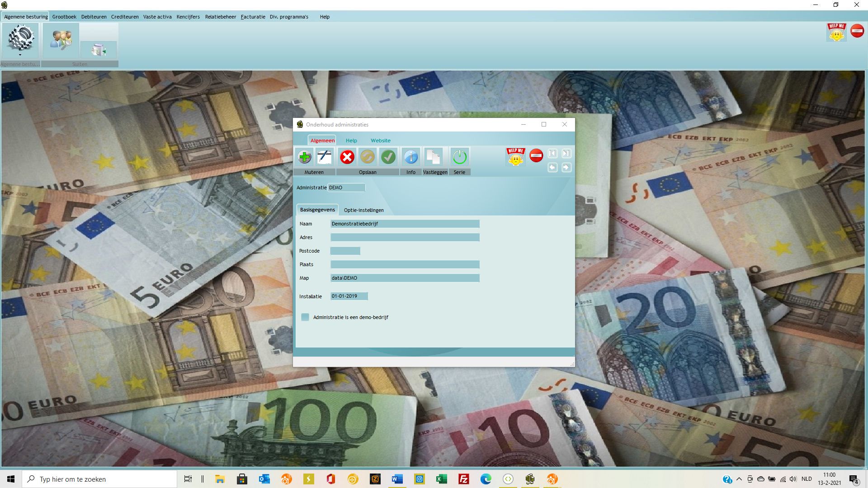This screenshot has height=488, width=868.
Task: Click the edit pencil icon under Muteren
Action: (x=325, y=157)
